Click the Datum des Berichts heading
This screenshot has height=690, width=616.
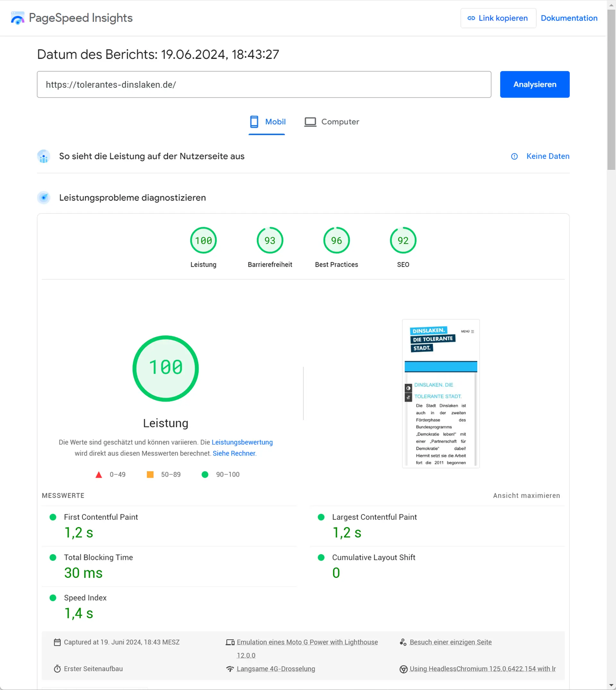click(158, 55)
